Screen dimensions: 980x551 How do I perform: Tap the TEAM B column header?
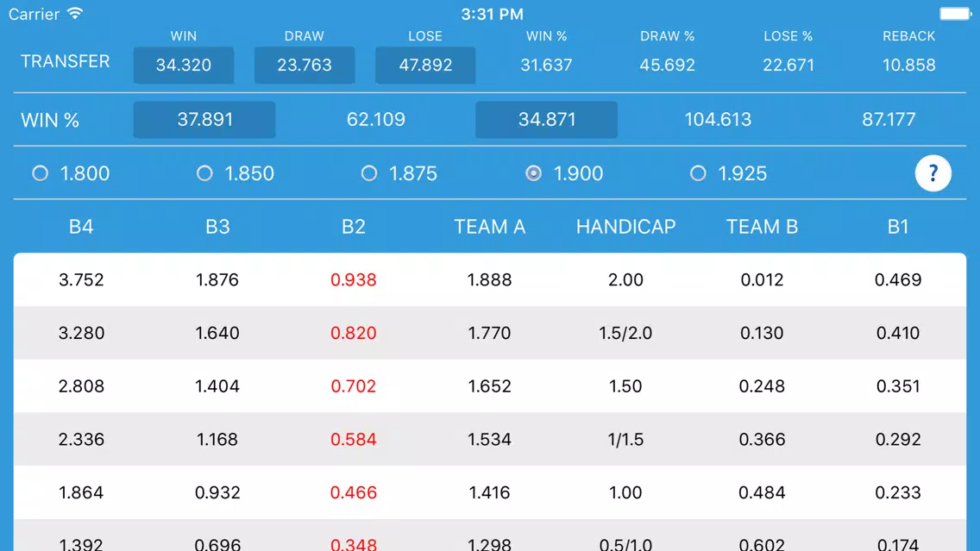(762, 226)
